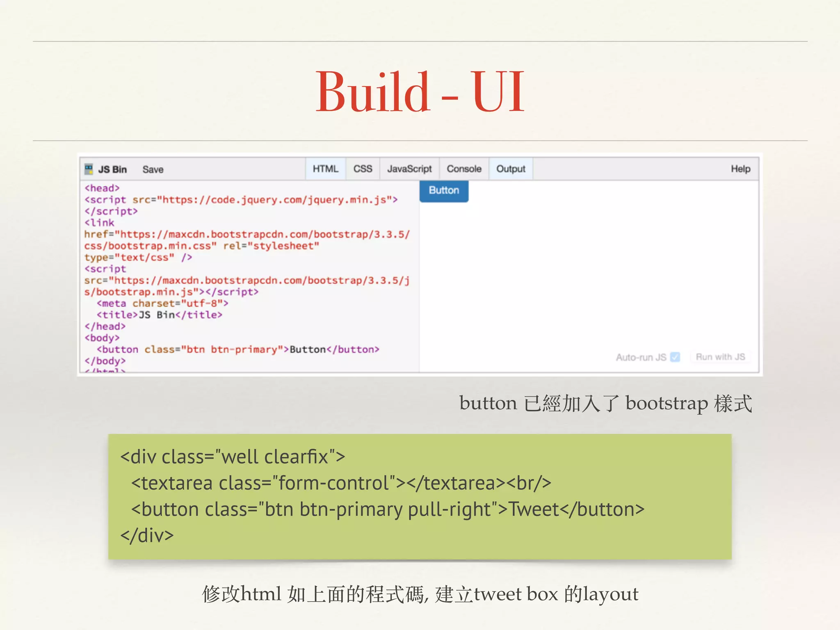Click the title JS Bin code line
Viewport: 840px width, 630px height.
click(x=160, y=315)
